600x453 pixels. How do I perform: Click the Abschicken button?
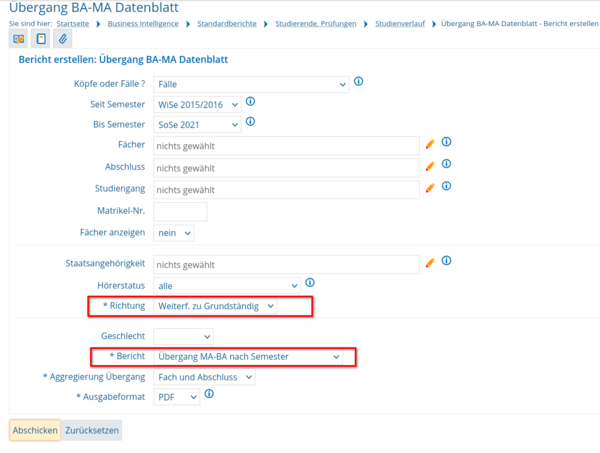pyautogui.click(x=35, y=430)
